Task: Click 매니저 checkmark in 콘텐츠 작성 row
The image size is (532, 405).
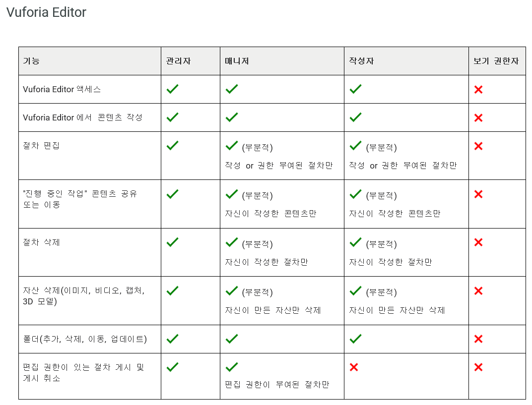Action: pyautogui.click(x=231, y=117)
